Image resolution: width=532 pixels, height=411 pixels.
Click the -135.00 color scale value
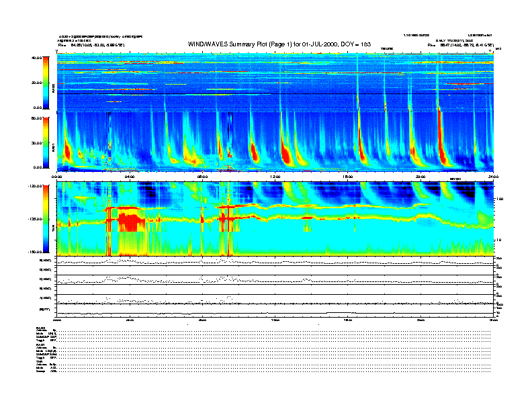pos(35,219)
